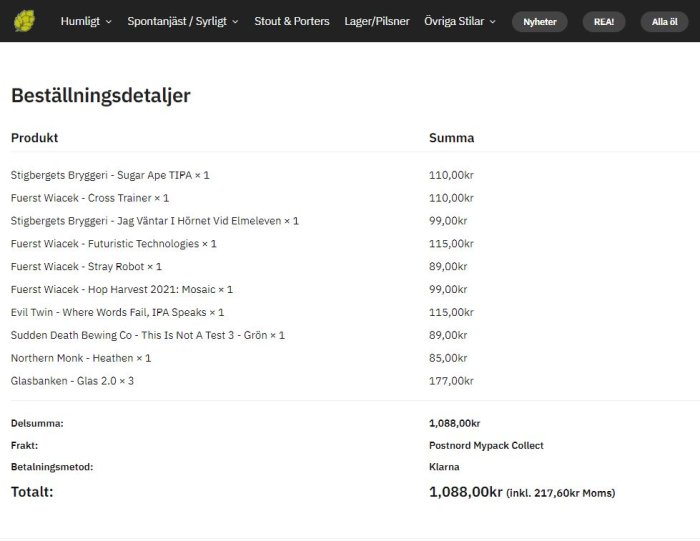
Task: Open the Övriga Stilar menu
Action: coord(454,21)
